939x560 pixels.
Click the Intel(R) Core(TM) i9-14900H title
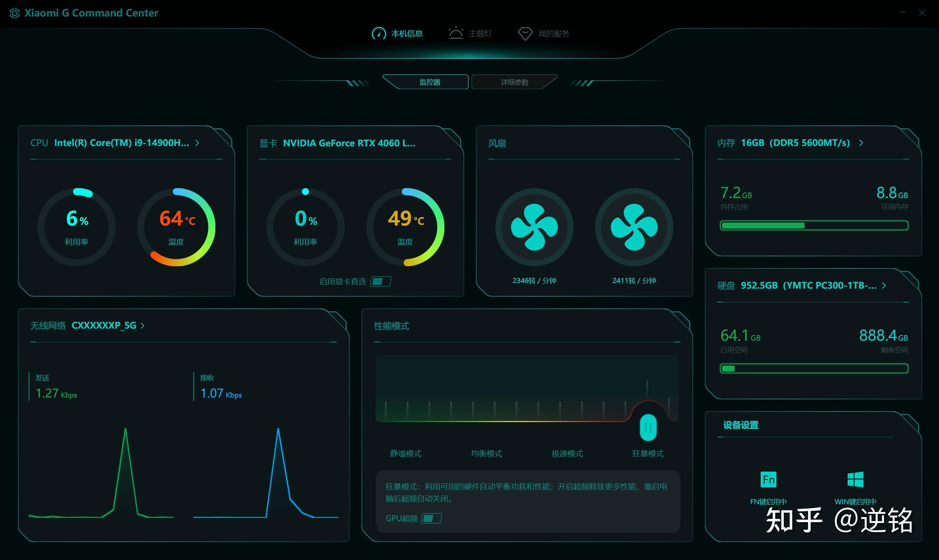pos(121,143)
